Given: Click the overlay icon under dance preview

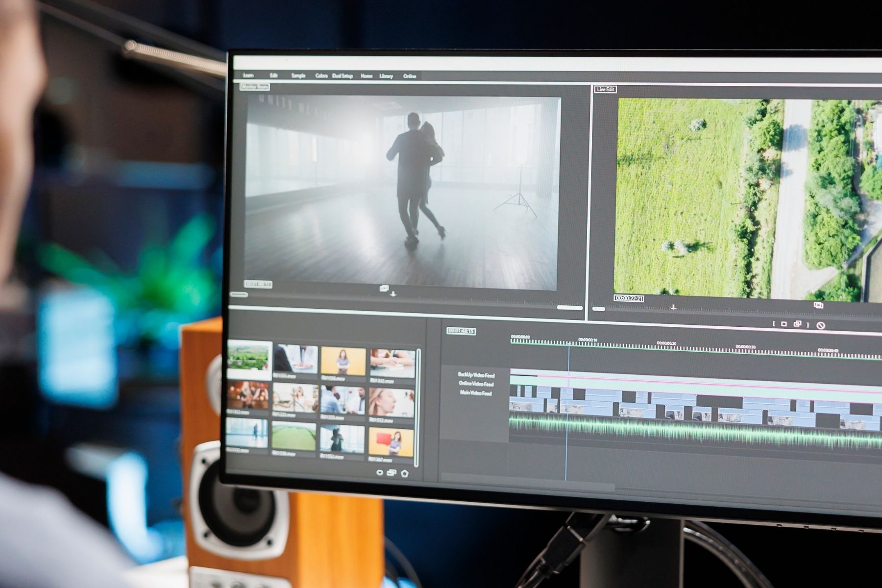Looking at the screenshot, I should tap(384, 288).
